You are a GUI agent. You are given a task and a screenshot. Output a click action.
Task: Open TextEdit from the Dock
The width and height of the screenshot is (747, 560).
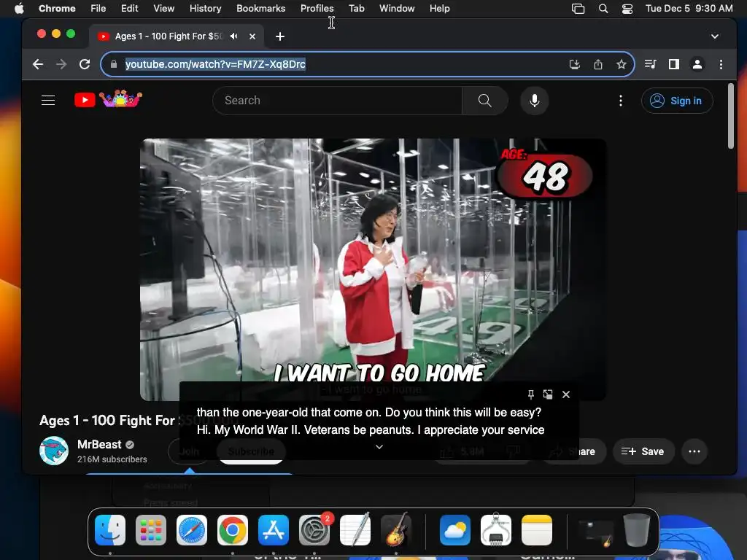click(x=355, y=530)
